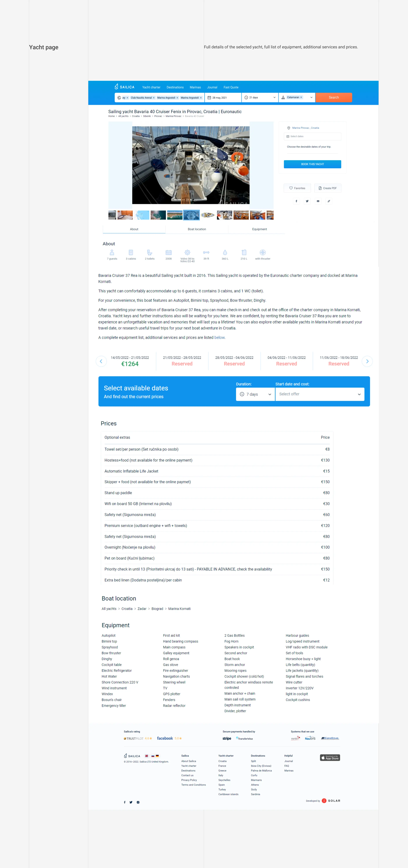Viewport: 408px width, 868px height.
Task: Remove Club Nautitz Arenal tag from search
Action: 154,98
